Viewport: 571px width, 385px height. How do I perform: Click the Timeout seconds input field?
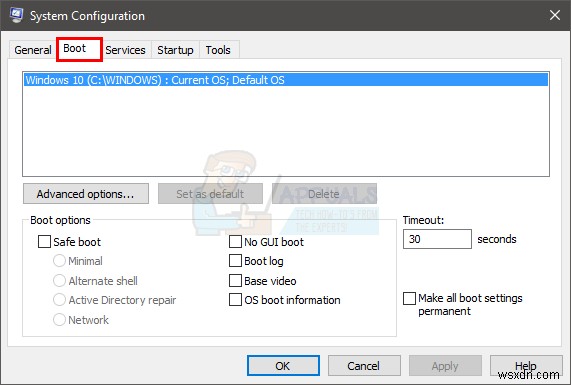click(x=437, y=239)
